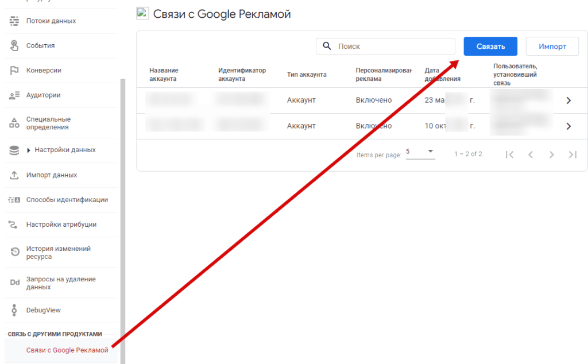
Task: Click the broken image icon beside page title
Action: 142,13
